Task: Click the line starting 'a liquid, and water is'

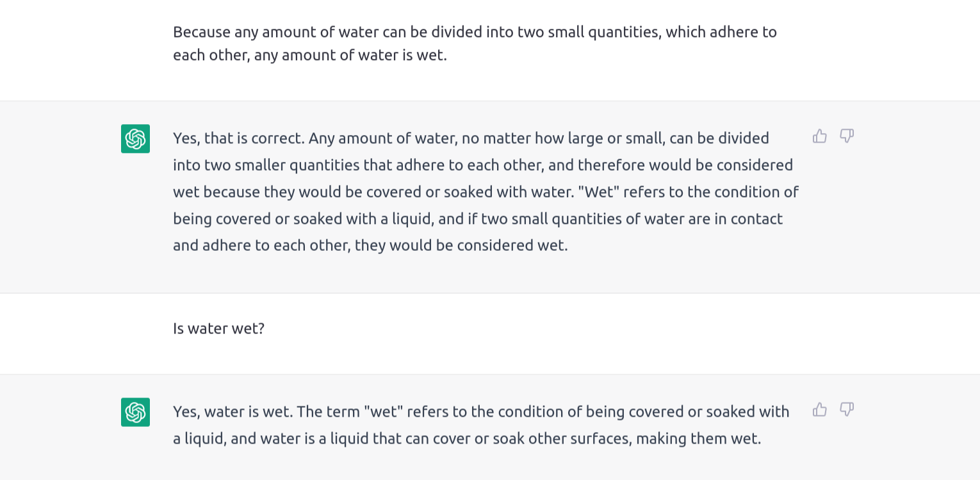Action: pos(467,439)
